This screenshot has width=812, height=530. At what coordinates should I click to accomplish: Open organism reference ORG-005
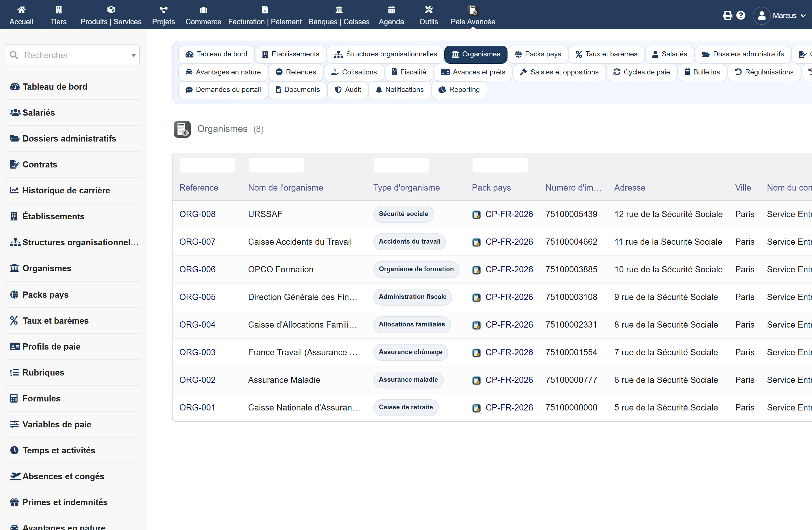pyautogui.click(x=197, y=297)
